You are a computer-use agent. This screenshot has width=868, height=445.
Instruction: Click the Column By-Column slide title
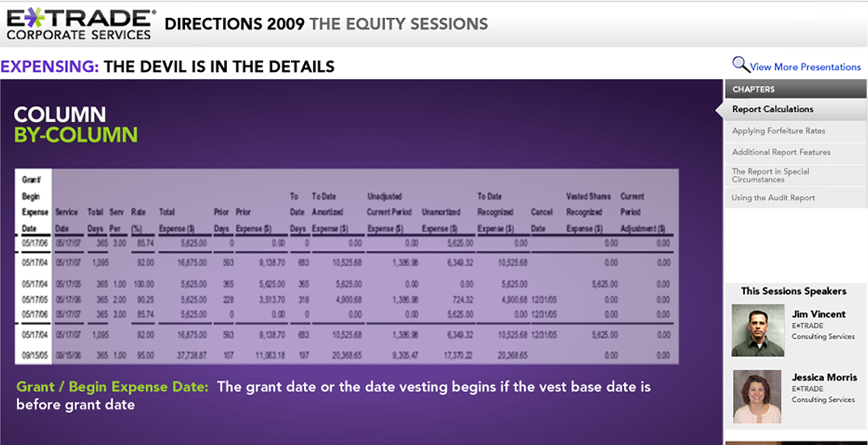pos(76,125)
